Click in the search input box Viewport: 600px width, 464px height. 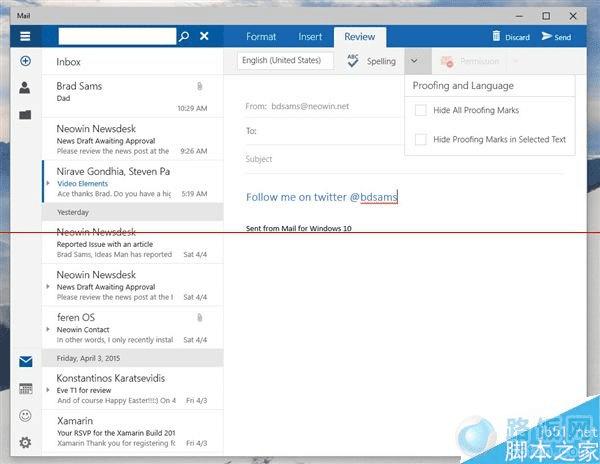point(117,36)
